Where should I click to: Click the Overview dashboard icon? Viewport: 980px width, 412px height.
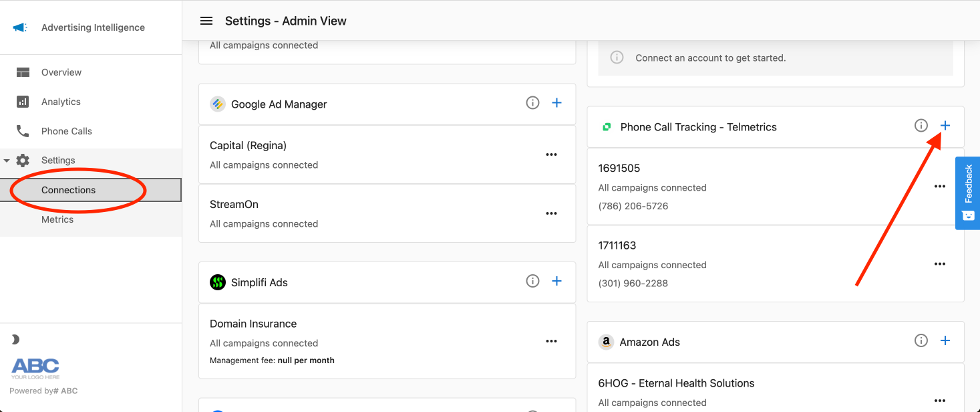(23, 72)
